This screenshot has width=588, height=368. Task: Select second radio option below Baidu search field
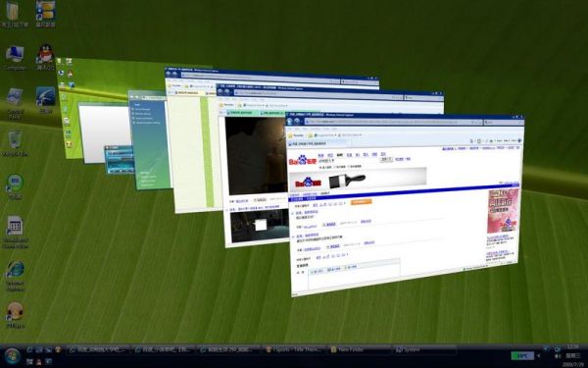pos(334,167)
